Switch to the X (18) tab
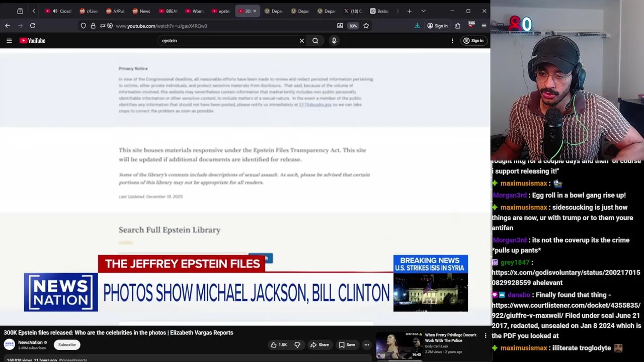The width and height of the screenshot is (644, 362). [353, 11]
